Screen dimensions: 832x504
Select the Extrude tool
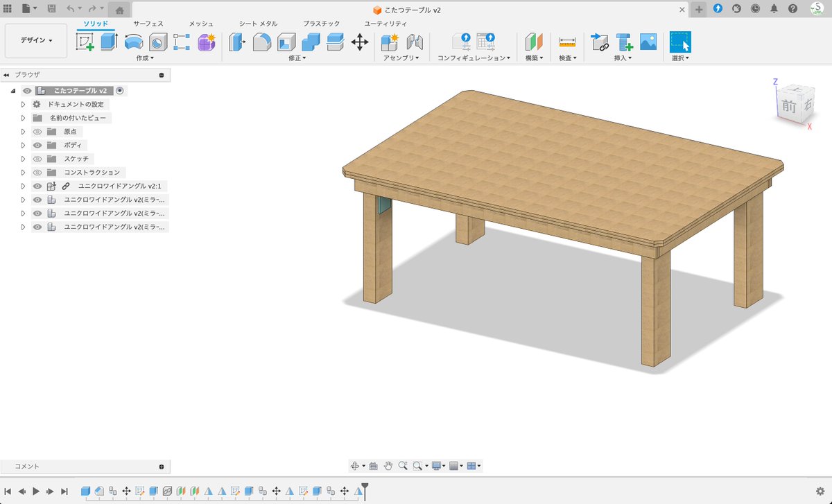pos(109,42)
